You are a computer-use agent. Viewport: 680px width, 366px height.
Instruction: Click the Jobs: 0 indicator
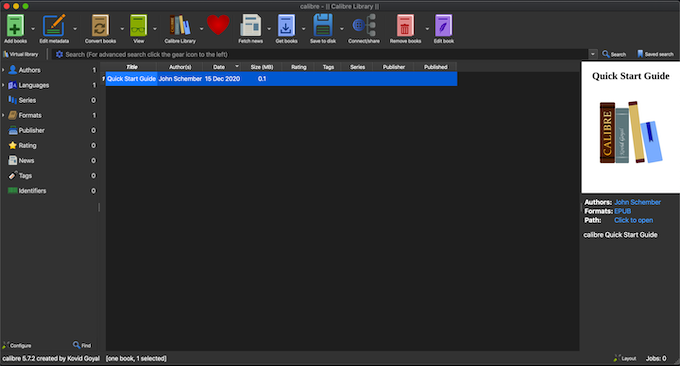(656, 359)
